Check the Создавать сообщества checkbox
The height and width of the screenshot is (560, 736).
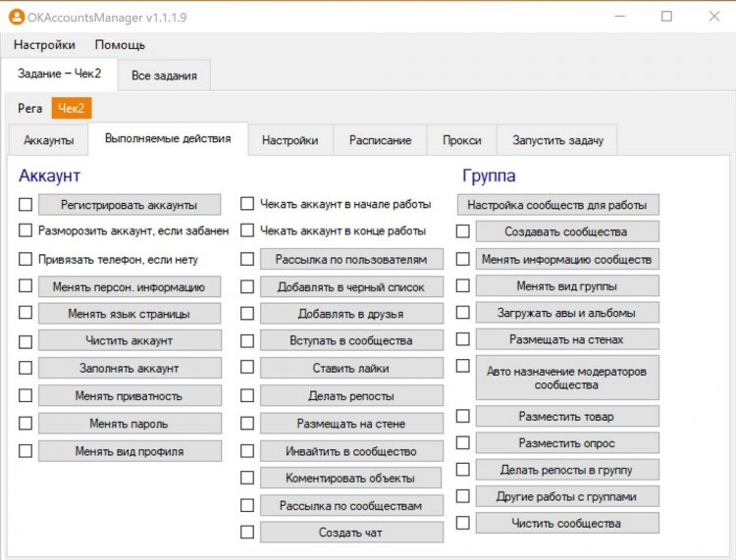463,232
